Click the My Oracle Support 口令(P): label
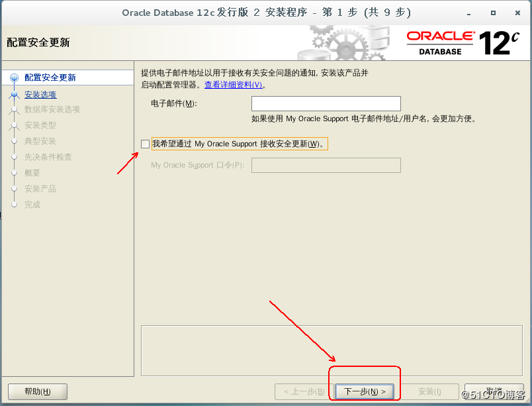 (198, 166)
